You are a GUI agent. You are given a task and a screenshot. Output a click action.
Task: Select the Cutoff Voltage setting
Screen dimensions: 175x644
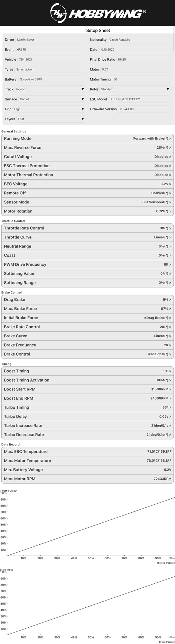coord(87,157)
